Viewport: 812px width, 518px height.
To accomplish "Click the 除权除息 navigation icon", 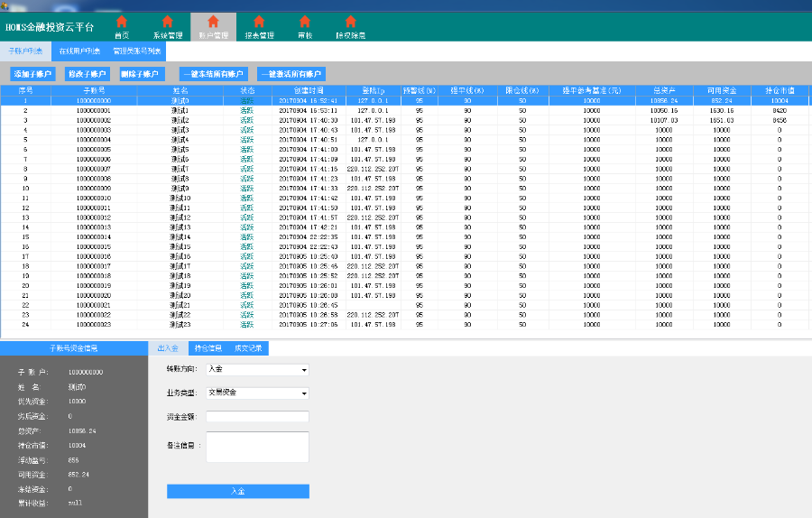I will 350,26.
